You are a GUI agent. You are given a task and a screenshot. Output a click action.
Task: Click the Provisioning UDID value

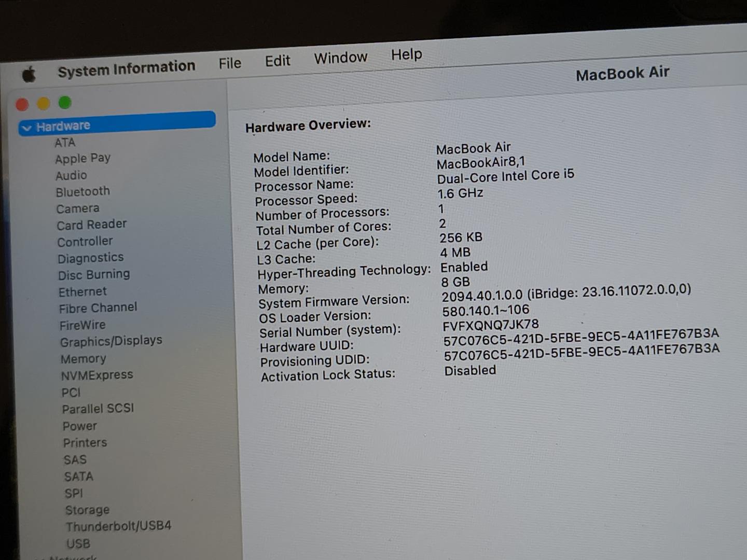(582, 352)
